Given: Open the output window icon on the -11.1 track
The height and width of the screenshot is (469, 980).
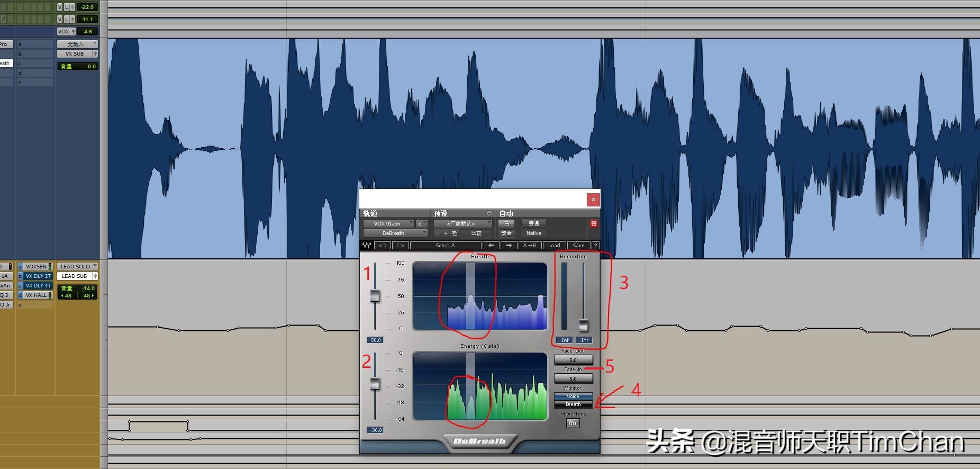Looking at the screenshot, I should point(72,19).
